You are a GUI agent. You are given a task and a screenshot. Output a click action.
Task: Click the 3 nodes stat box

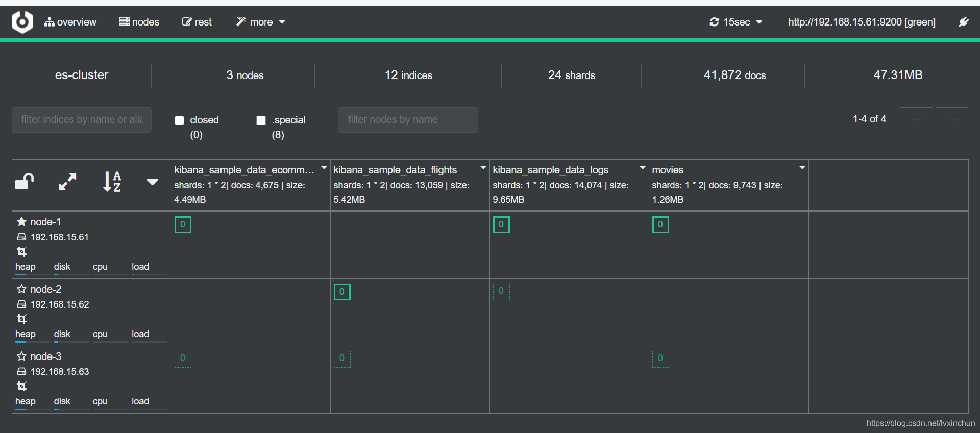[244, 75]
